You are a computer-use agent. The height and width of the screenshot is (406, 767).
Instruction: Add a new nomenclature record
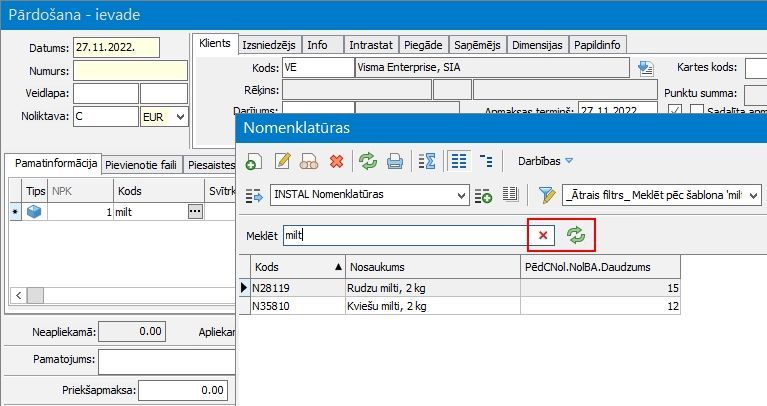tap(254, 161)
